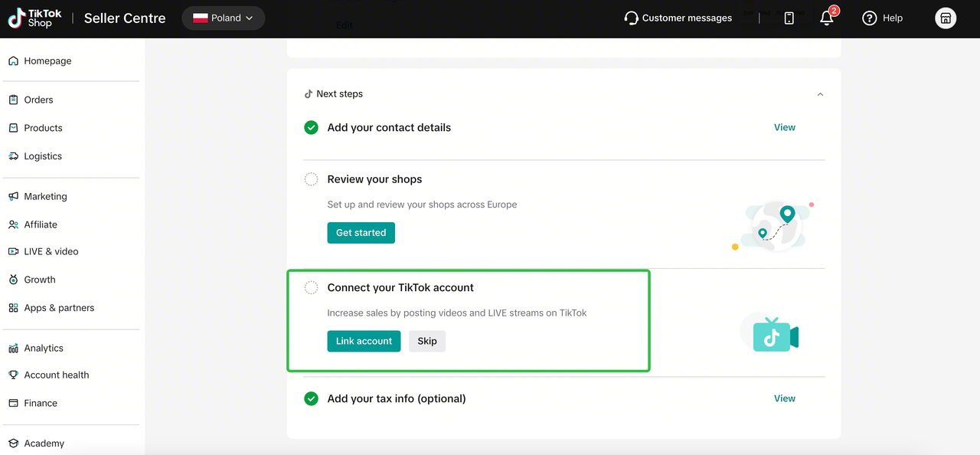
Task: Click the Apps & partners grid icon
Action: 13,308
